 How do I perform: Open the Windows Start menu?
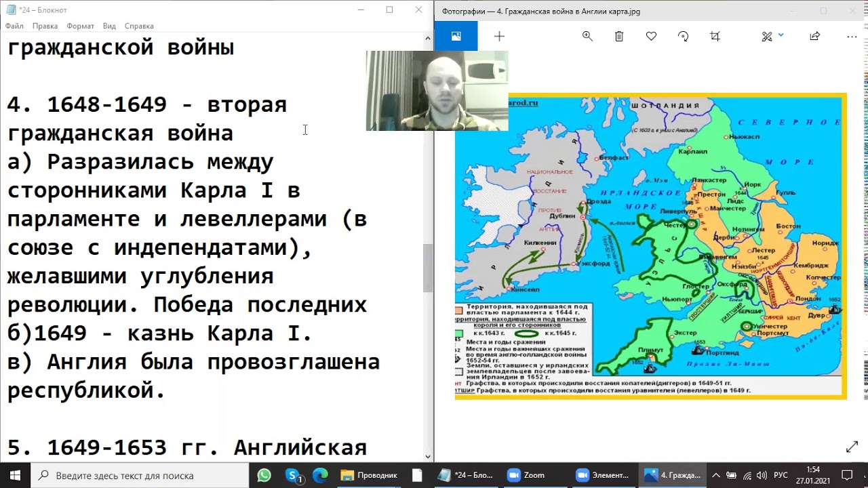tap(15, 475)
